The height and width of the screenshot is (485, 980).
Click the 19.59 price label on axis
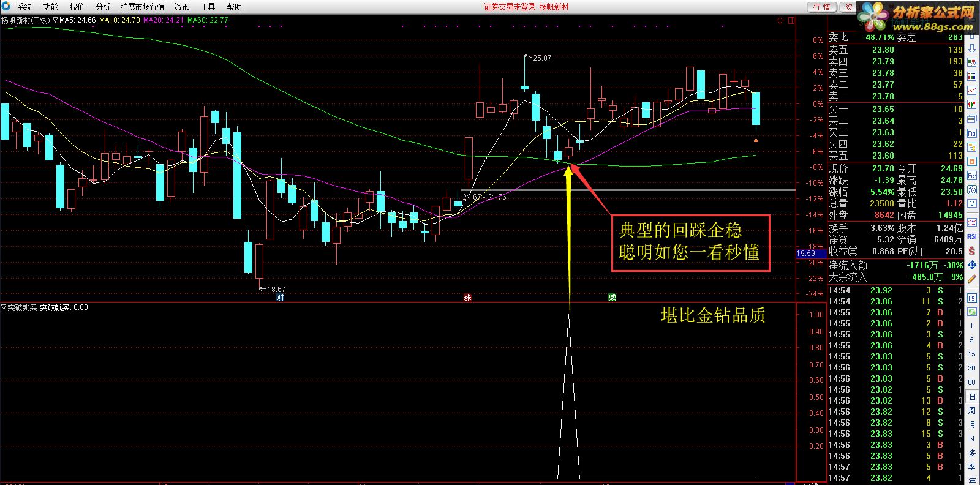point(805,253)
